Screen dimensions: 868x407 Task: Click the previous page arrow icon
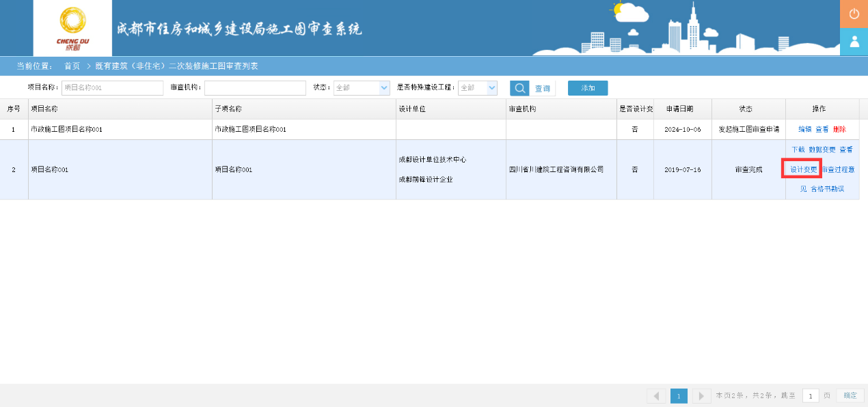[655, 395]
